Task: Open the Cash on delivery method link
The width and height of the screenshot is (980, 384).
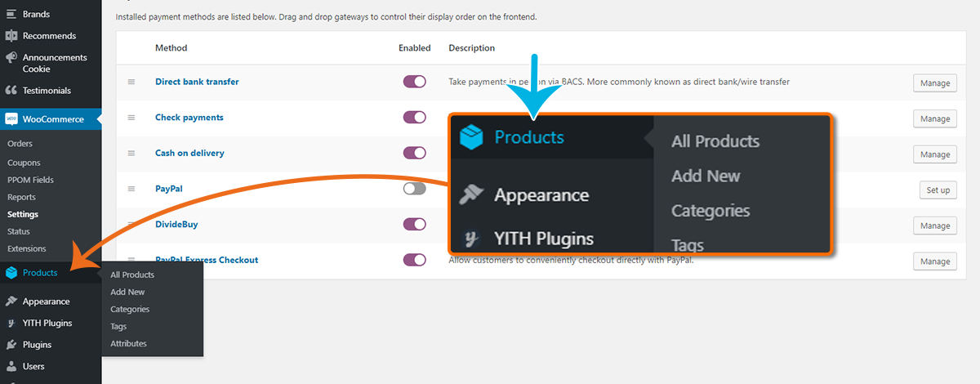Action: tap(189, 153)
